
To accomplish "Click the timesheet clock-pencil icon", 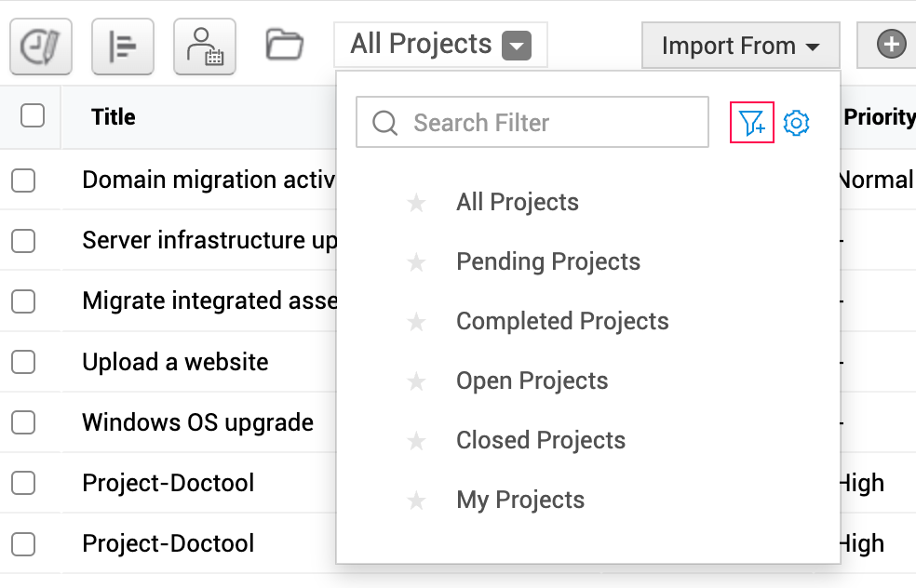I will click(x=41, y=47).
